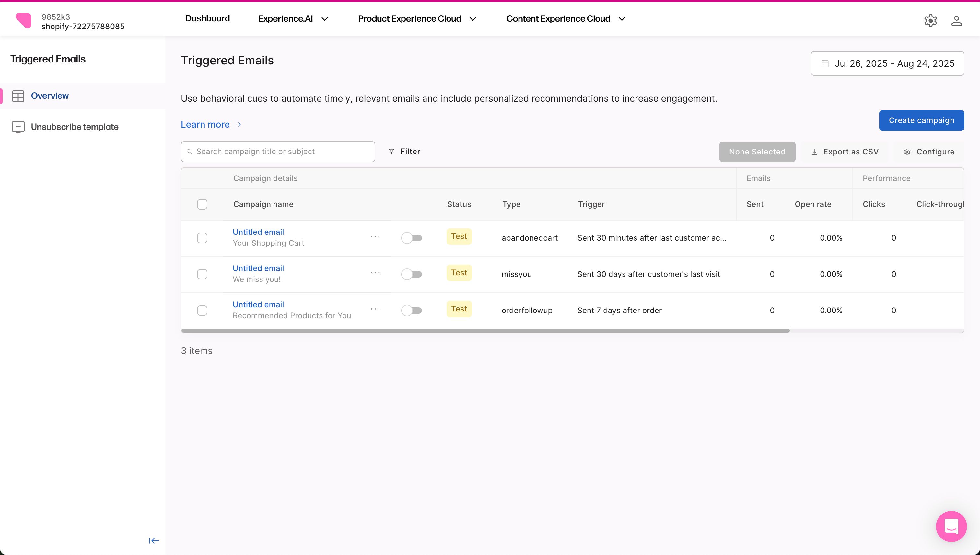The height and width of the screenshot is (555, 980).
Task: Collapse the sidebar with arrow icon
Action: [154, 540]
